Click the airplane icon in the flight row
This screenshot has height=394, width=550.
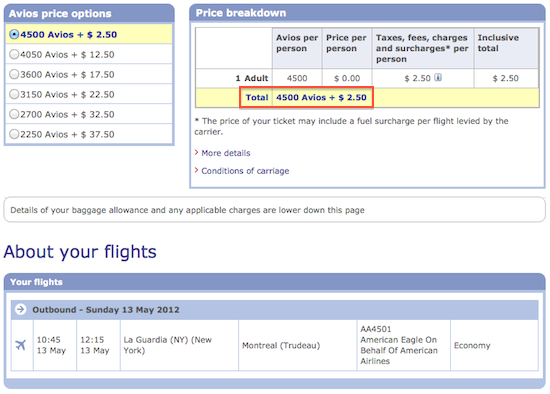click(x=21, y=345)
